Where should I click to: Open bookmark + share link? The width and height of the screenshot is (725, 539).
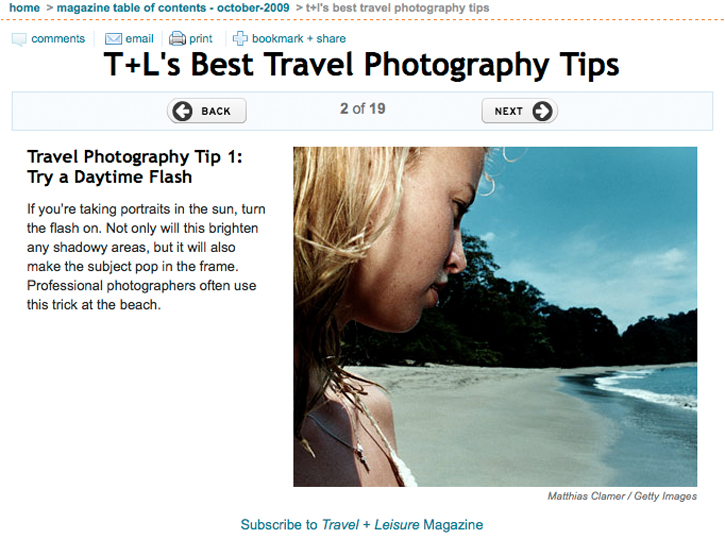coord(299,39)
